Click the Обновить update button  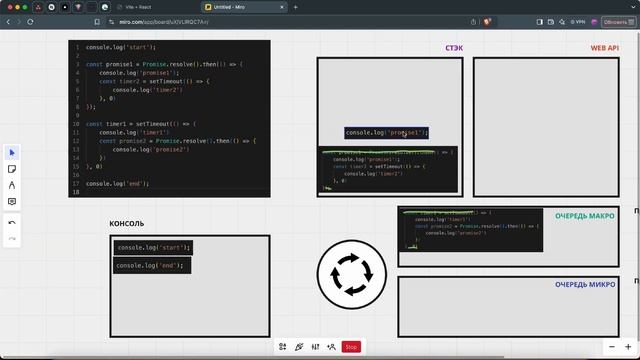click(x=619, y=22)
